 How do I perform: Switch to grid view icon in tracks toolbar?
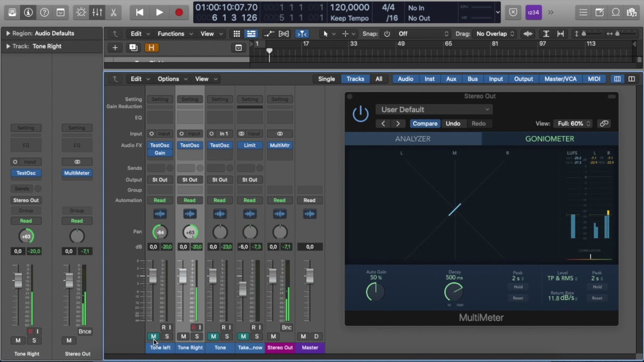[x=236, y=34]
